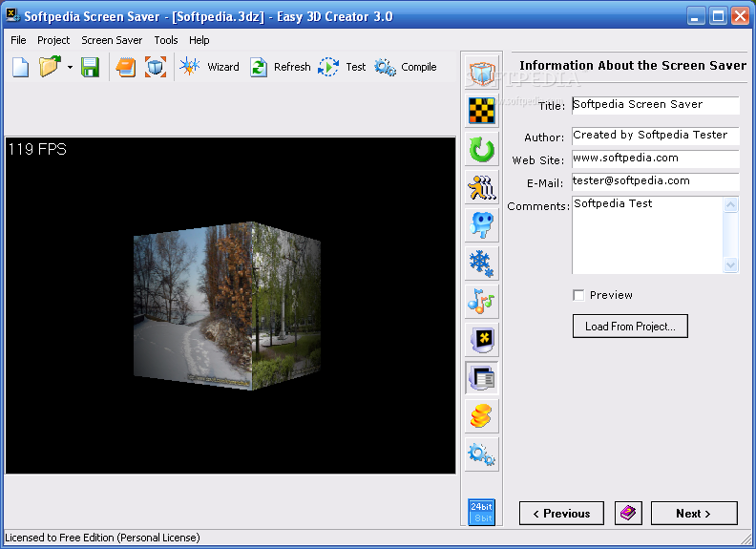The height and width of the screenshot is (549, 756).
Task: Click the purple help book button
Action: [628, 514]
